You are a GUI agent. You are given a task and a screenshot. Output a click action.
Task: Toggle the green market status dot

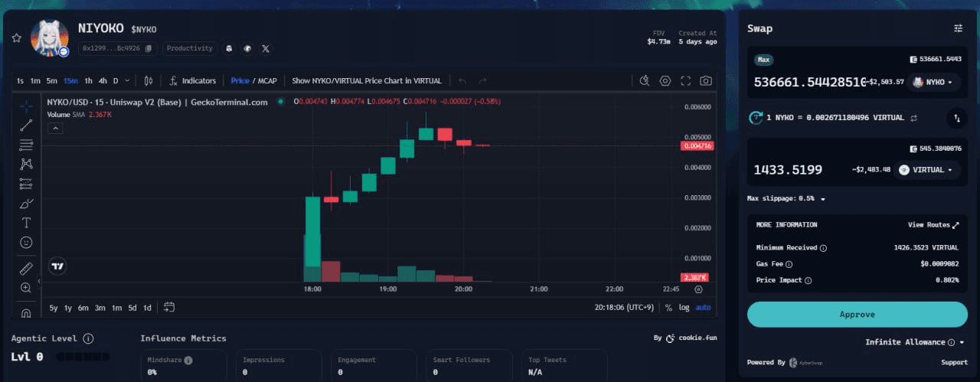pos(280,102)
